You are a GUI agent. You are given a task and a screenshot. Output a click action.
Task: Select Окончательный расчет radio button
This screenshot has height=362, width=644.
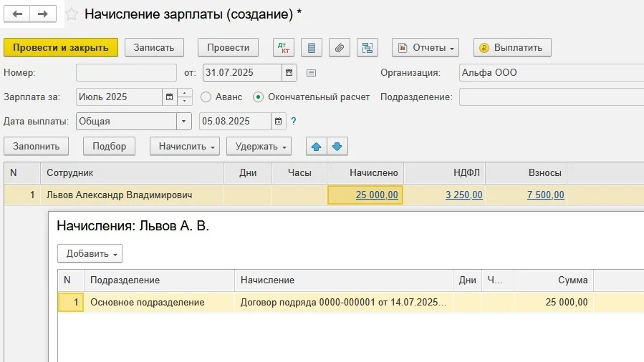click(x=259, y=97)
